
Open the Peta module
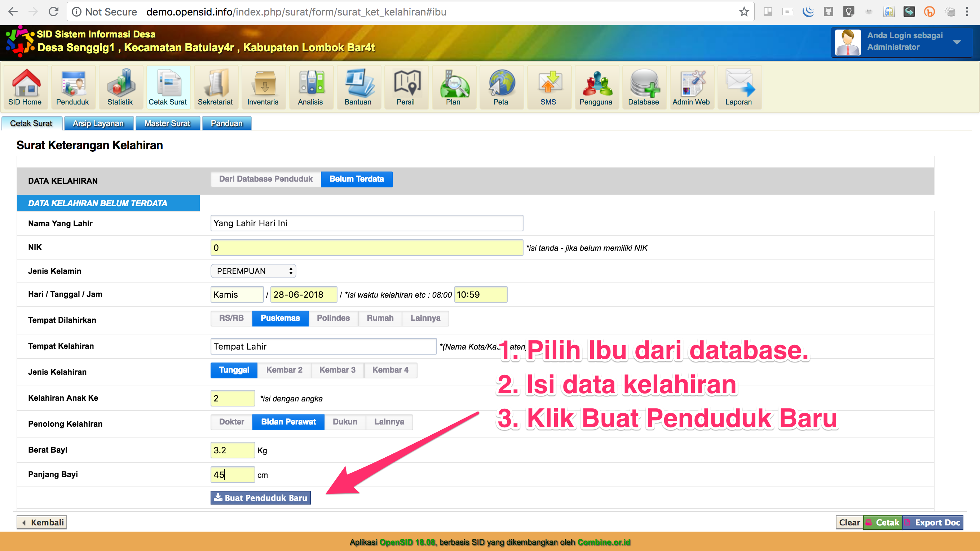click(x=502, y=87)
